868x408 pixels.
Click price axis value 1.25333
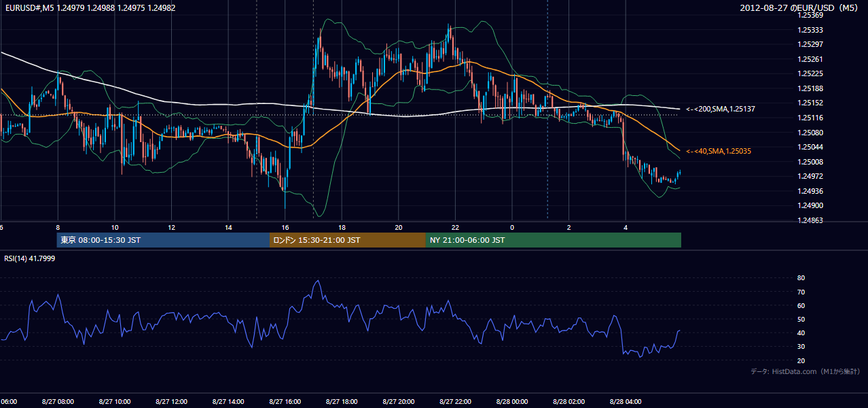point(812,30)
